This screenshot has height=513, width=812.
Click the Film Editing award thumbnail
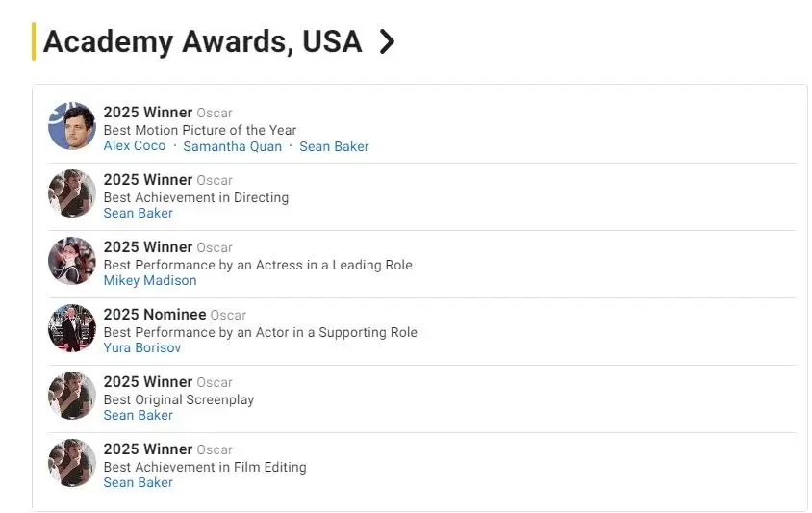(x=72, y=463)
